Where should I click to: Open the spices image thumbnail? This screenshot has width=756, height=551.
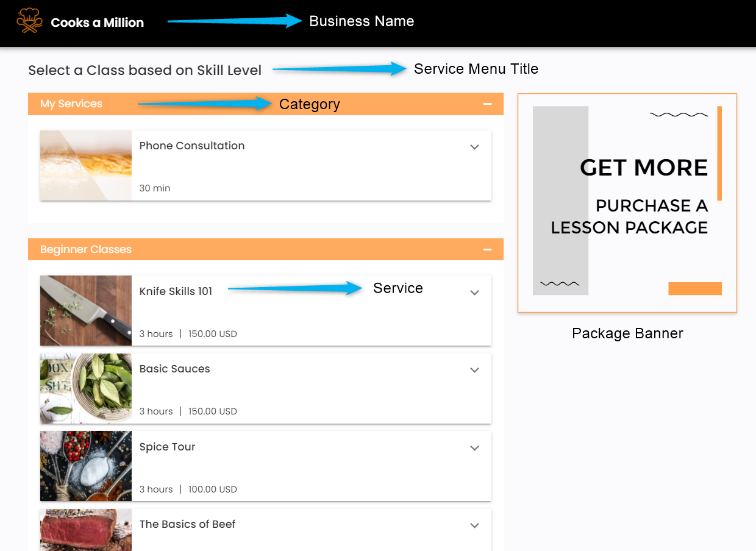point(86,466)
